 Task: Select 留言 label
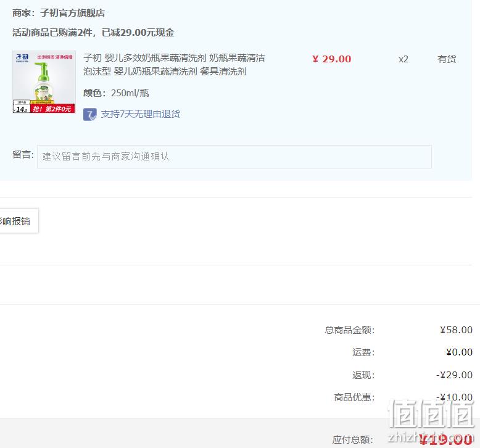(23, 155)
